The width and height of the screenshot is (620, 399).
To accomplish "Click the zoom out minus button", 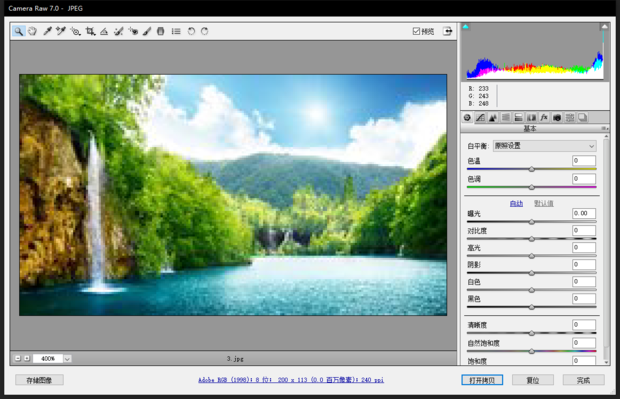I will 17,359.
